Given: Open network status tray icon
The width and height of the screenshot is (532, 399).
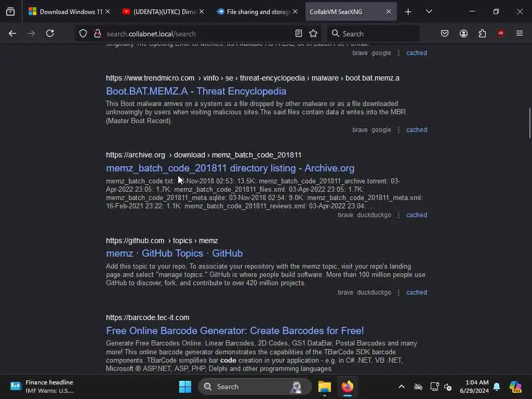Looking at the screenshot, I should (x=434, y=387).
